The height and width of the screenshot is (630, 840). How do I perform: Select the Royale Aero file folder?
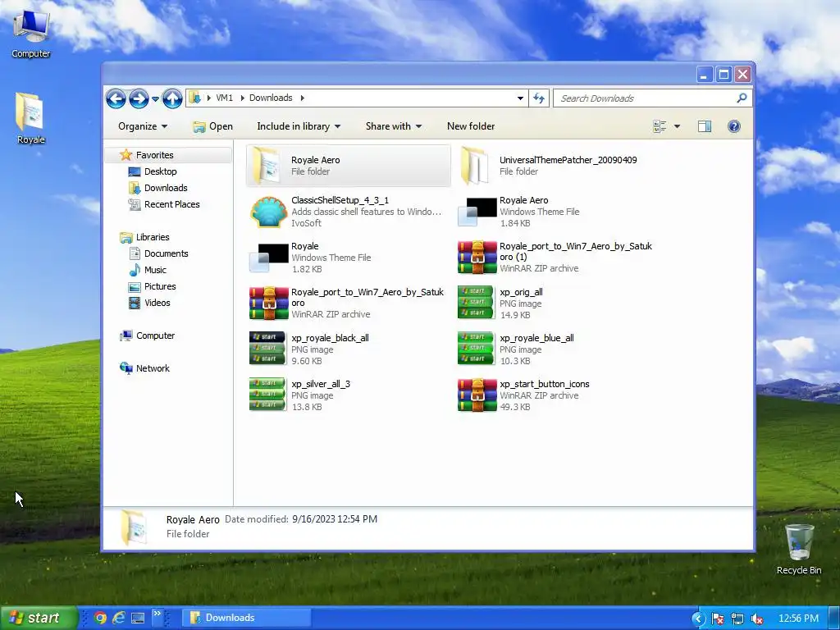click(x=348, y=166)
